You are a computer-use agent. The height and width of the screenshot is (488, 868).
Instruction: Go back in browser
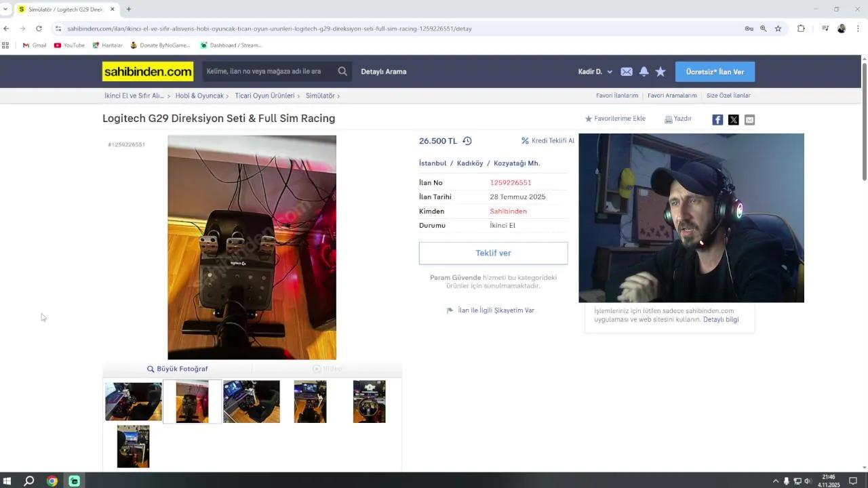click(x=6, y=28)
